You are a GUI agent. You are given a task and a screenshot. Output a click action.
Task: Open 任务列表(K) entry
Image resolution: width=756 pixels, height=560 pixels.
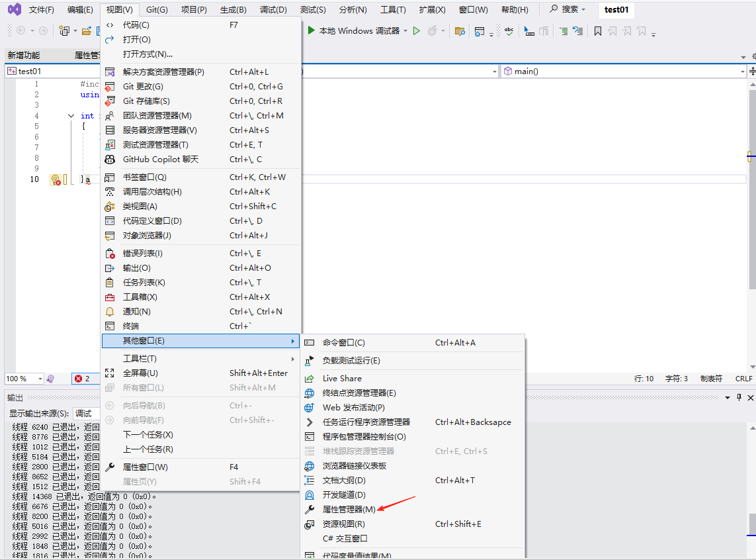click(200, 283)
